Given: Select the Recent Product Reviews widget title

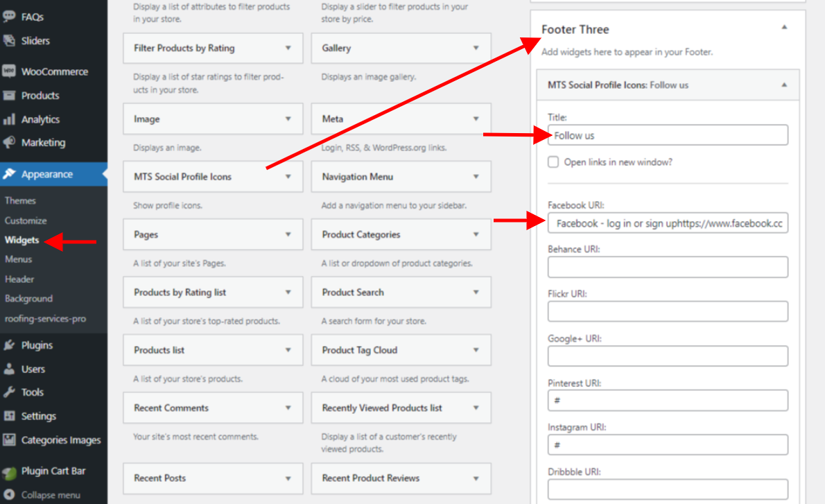Looking at the screenshot, I should [x=371, y=478].
